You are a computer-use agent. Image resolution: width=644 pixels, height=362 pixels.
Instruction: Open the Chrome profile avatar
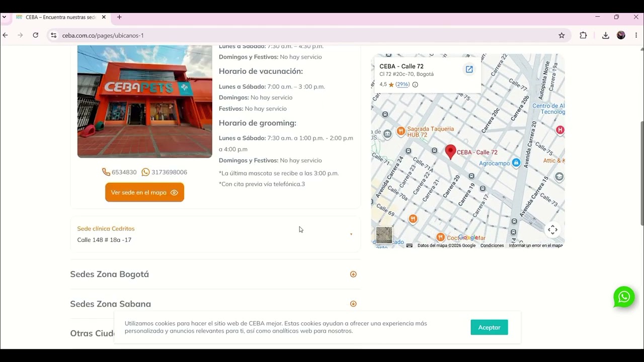coord(621,35)
